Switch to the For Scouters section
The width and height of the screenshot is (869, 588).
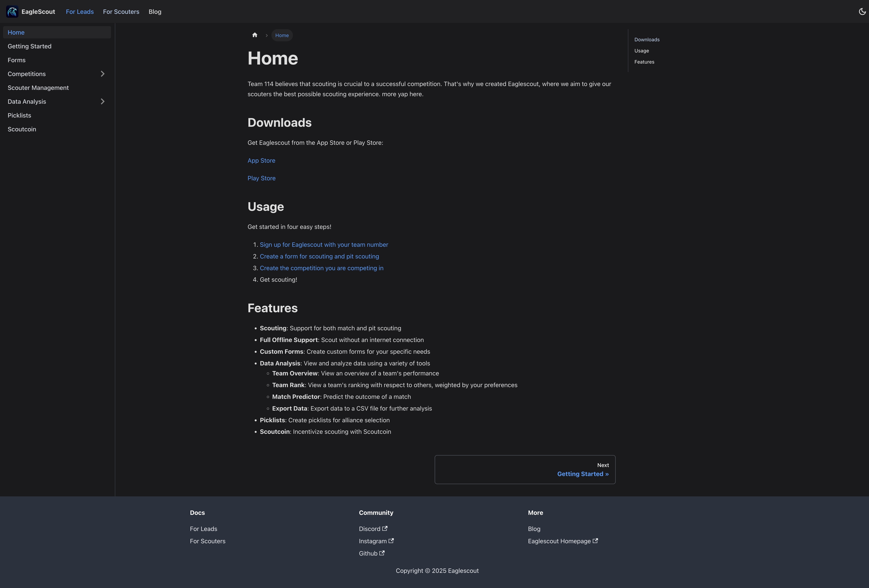(x=121, y=12)
